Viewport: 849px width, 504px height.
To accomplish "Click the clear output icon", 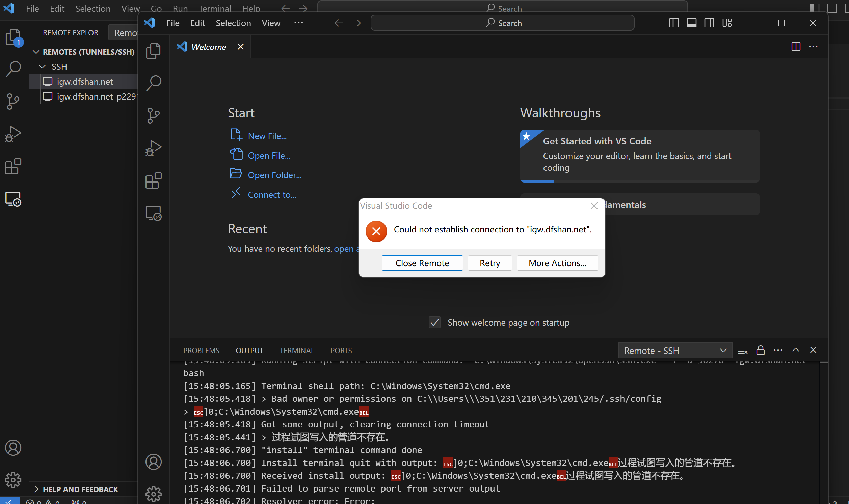I will pyautogui.click(x=743, y=350).
